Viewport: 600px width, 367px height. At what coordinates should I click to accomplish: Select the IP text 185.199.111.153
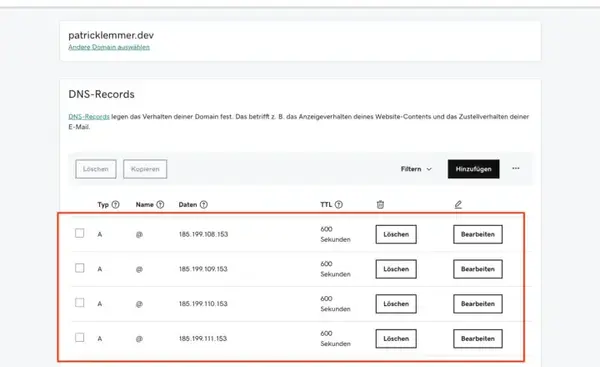tap(203, 339)
